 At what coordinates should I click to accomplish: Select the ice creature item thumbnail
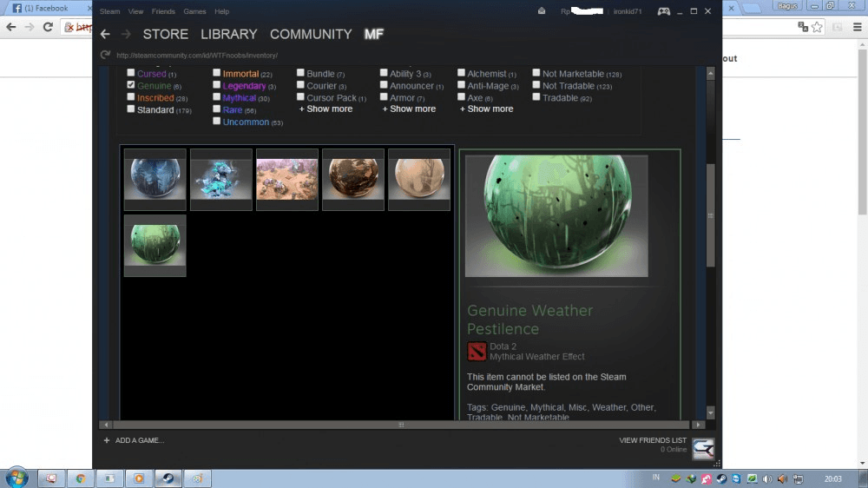(220, 180)
